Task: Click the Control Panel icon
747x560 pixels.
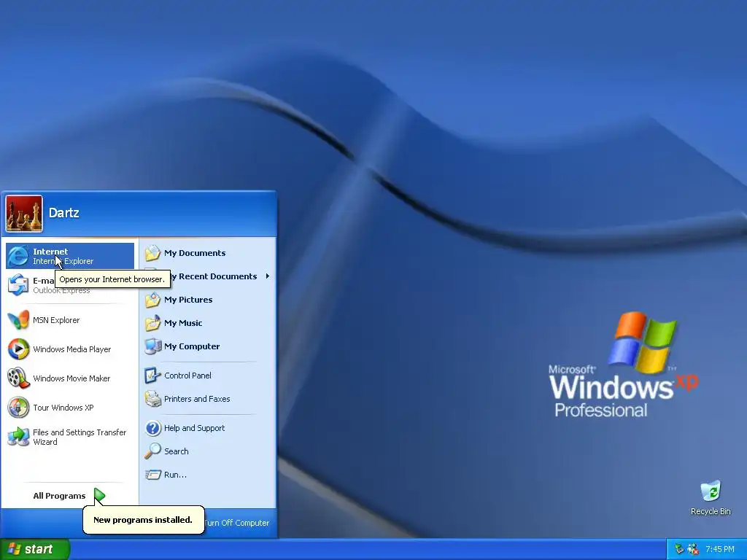Action: click(x=153, y=376)
